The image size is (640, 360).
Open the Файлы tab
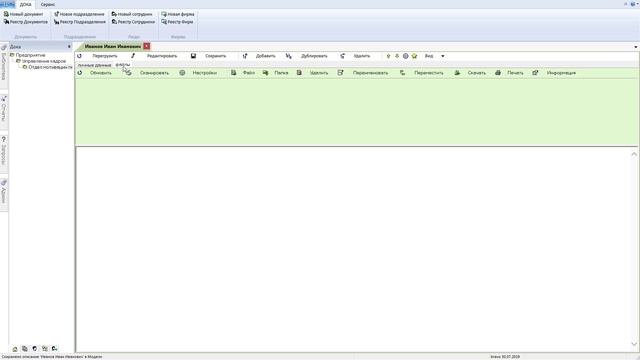pos(122,65)
